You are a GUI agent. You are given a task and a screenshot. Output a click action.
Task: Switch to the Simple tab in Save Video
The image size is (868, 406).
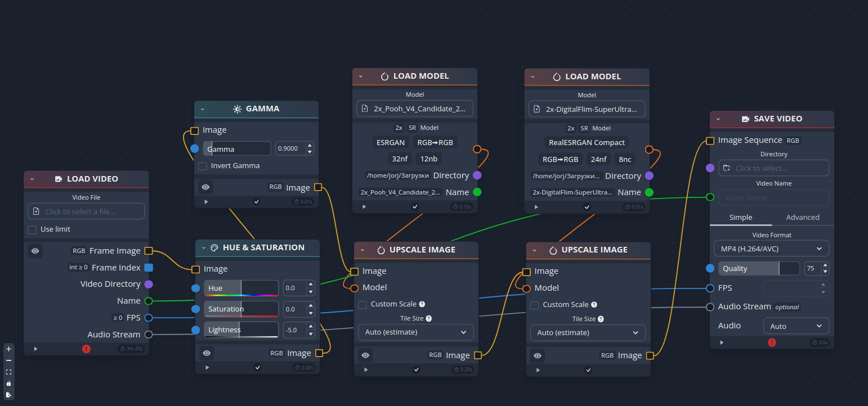point(741,218)
